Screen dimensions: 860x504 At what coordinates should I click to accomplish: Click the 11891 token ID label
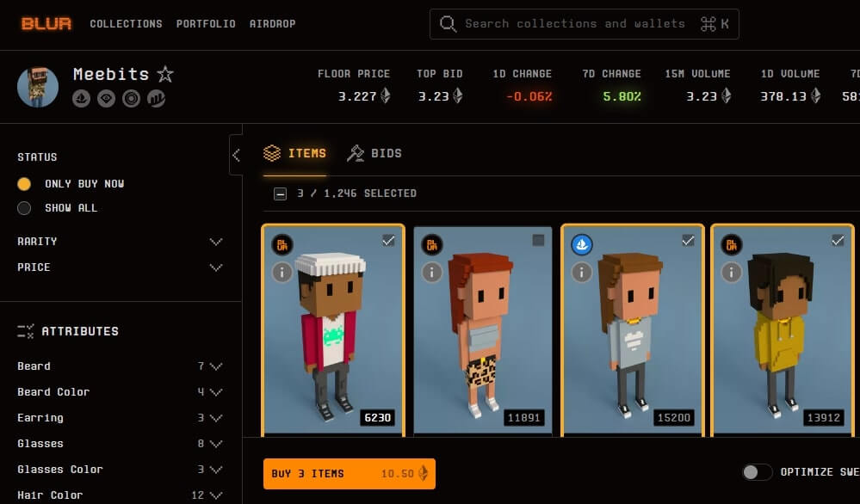(523, 417)
